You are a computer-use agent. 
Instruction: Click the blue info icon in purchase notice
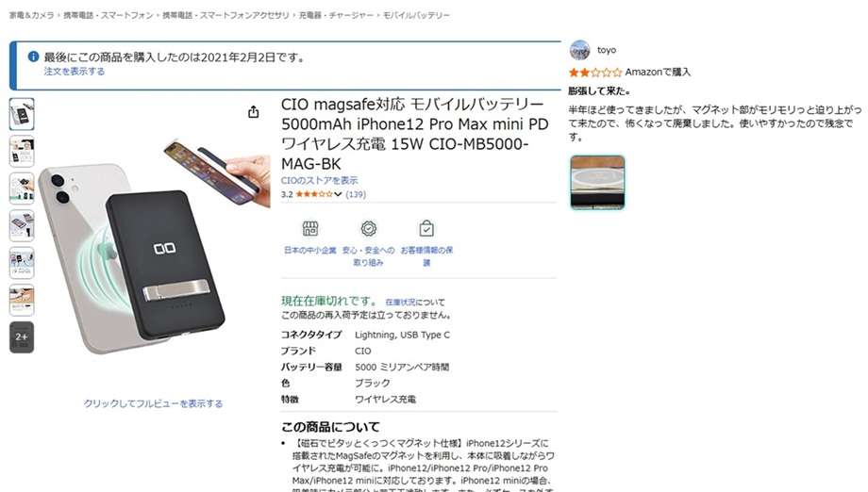point(33,57)
